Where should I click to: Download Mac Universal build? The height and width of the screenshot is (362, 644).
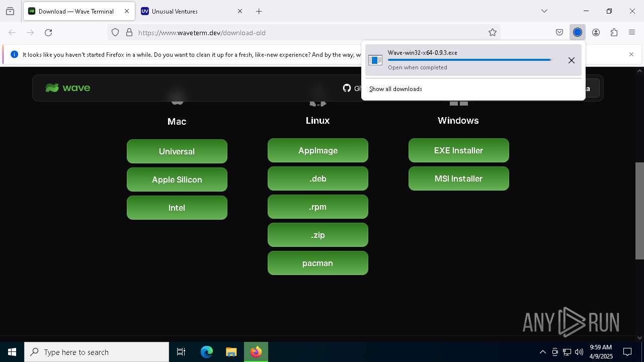[177, 151]
